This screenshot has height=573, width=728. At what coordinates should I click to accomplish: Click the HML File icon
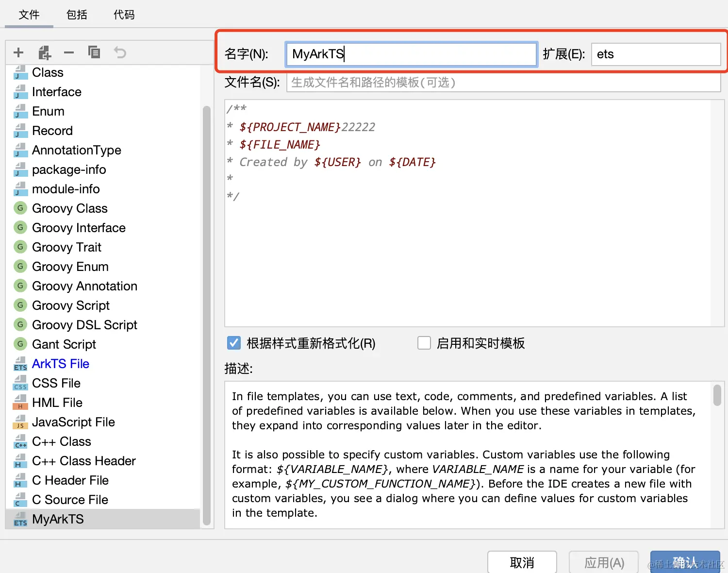(20, 403)
